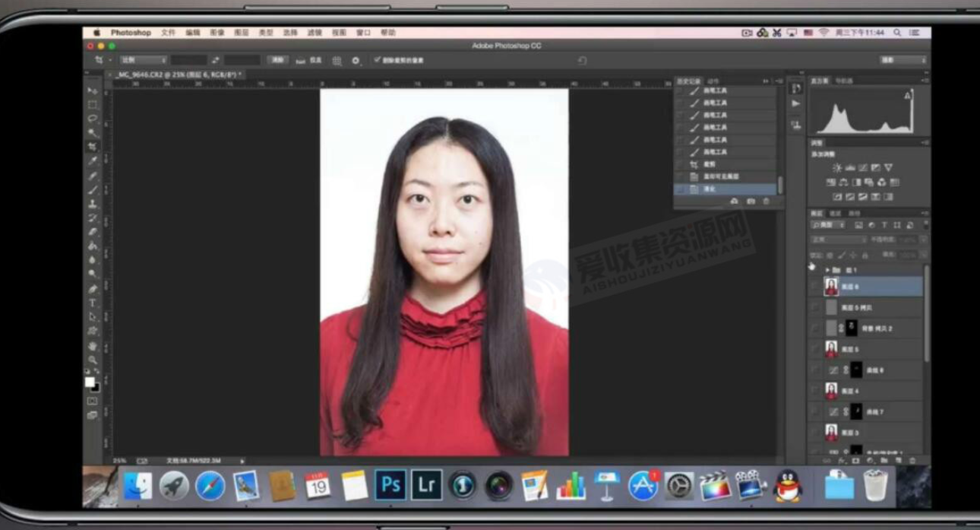Select the Move tool
Screen dimensions: 980x530
pyautogui.click(x=93, y=90)
